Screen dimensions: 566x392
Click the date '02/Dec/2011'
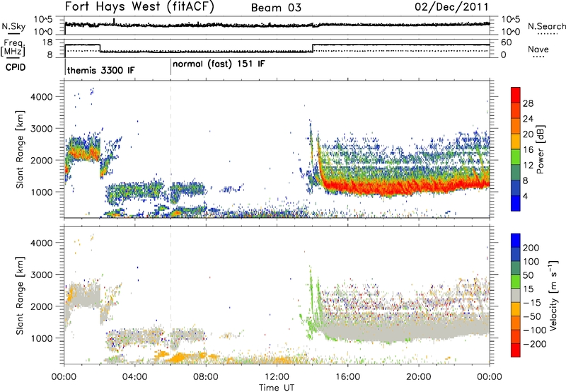pyautogui.click(x=451, y=6)
